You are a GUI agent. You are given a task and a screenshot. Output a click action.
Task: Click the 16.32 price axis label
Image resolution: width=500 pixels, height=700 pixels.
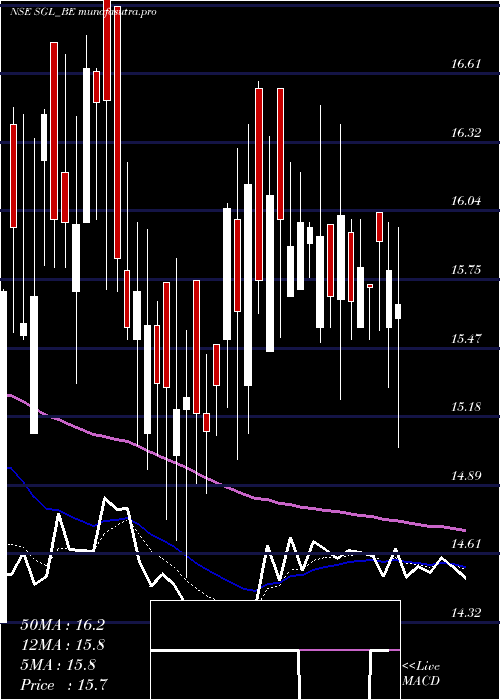[x=466, y=133]
